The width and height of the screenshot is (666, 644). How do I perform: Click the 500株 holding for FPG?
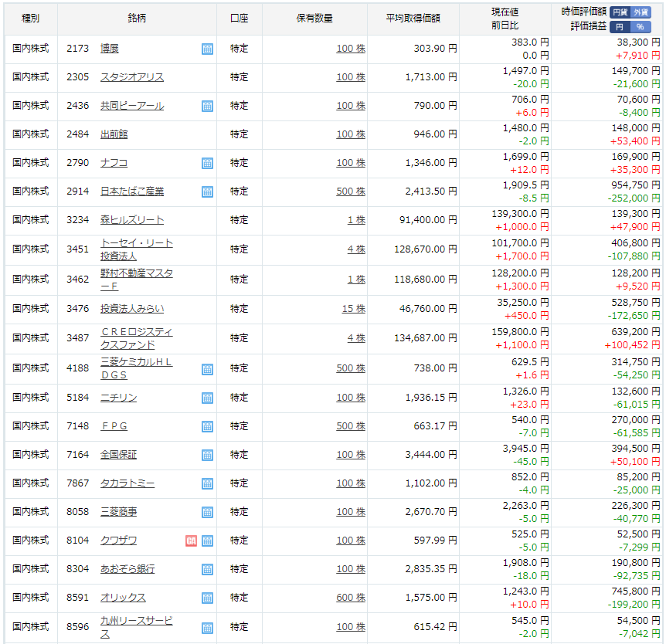(x=351, y=426)
